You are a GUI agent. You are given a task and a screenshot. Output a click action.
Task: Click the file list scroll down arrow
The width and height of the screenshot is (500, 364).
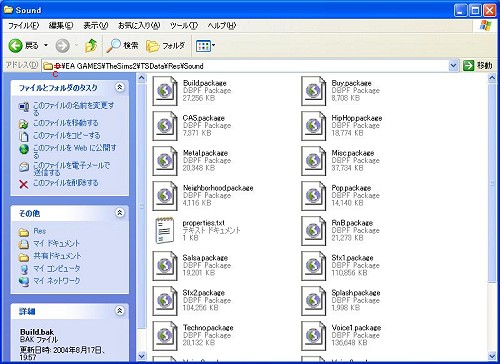[492, 356]
